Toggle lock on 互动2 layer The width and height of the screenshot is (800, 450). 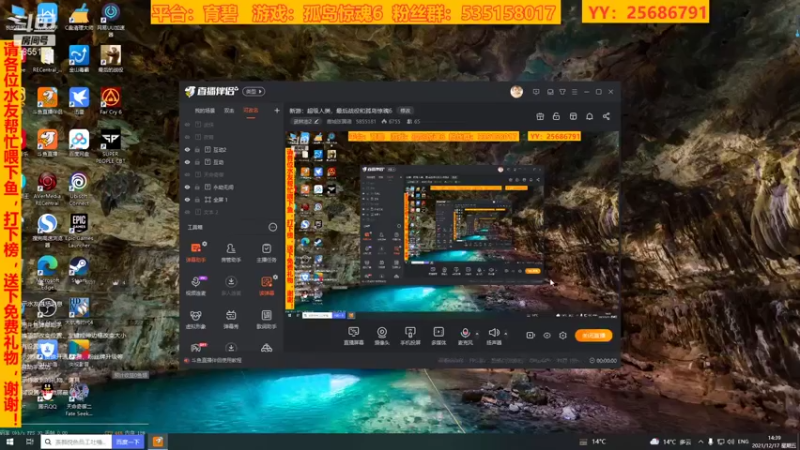[197, 149]
